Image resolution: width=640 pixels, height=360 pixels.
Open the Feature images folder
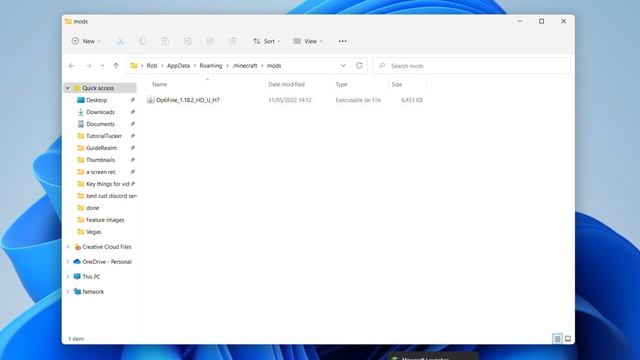(x=105, y=220)
